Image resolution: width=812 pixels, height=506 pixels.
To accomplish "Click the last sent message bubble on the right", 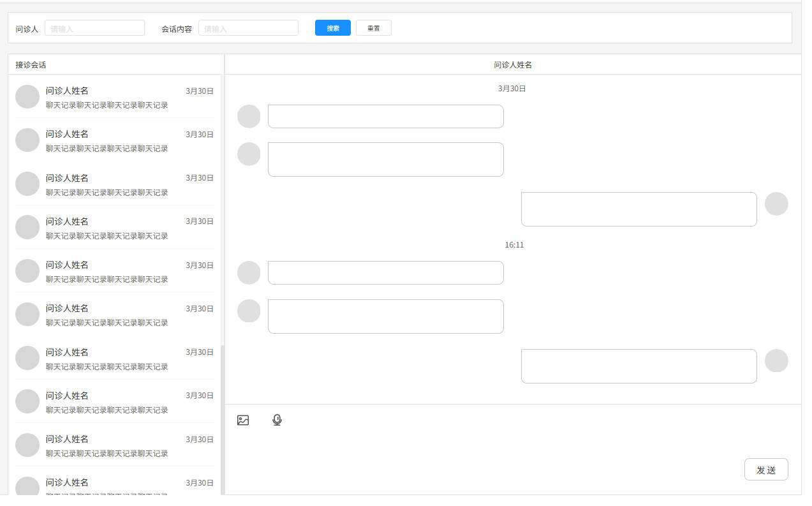I will (x=639, y=366).
